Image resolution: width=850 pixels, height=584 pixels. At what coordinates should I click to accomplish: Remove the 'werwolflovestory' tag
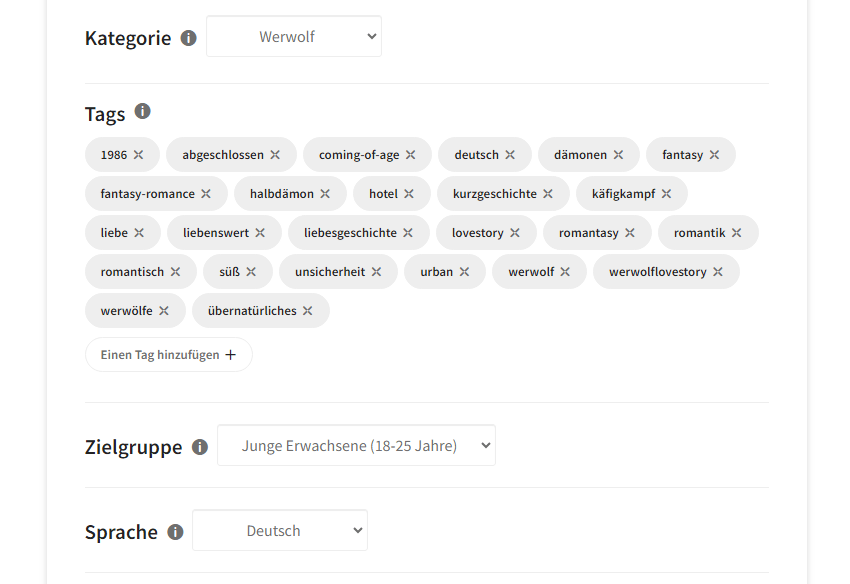[x=718, y=272]
